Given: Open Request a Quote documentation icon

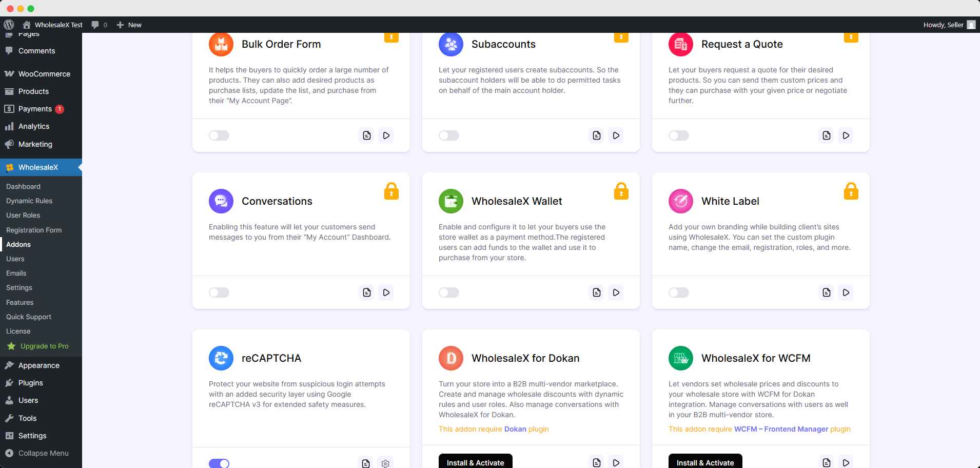Looking at the screenshot, I should [827, 135].
